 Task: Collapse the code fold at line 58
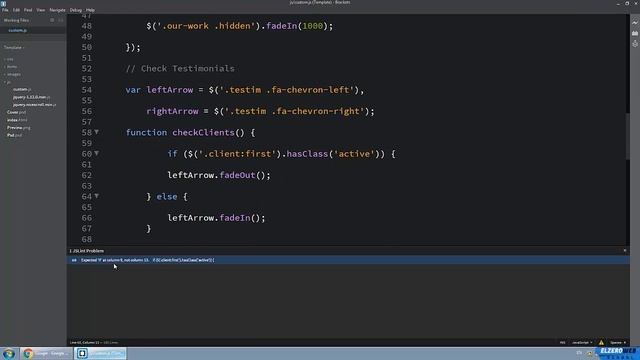point(97,132)
